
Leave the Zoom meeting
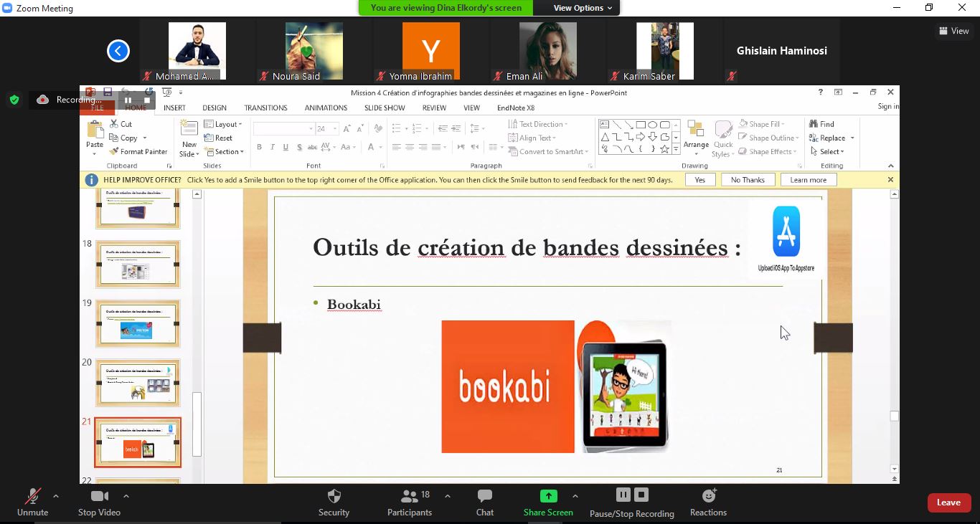point(948,502)
